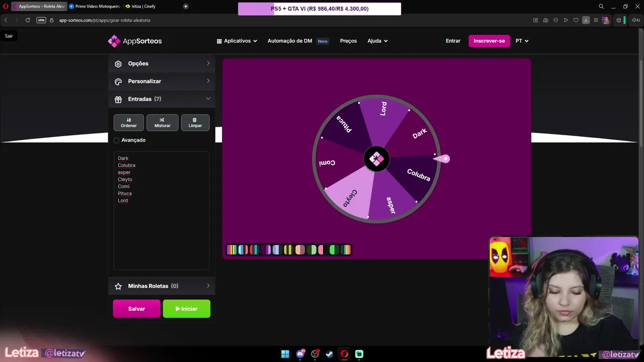Click the asper entry in the list

pyautogui.click(x=124, y=172)
